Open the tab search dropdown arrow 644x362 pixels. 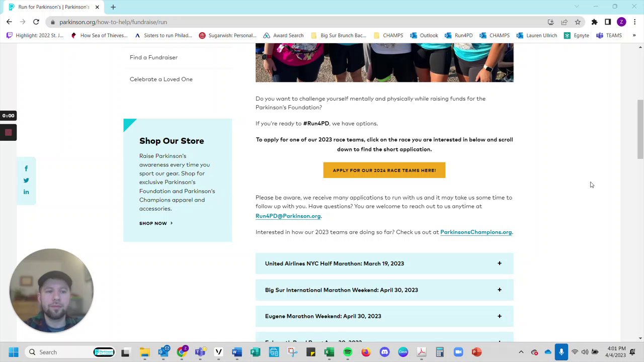[x=577, y=7]
